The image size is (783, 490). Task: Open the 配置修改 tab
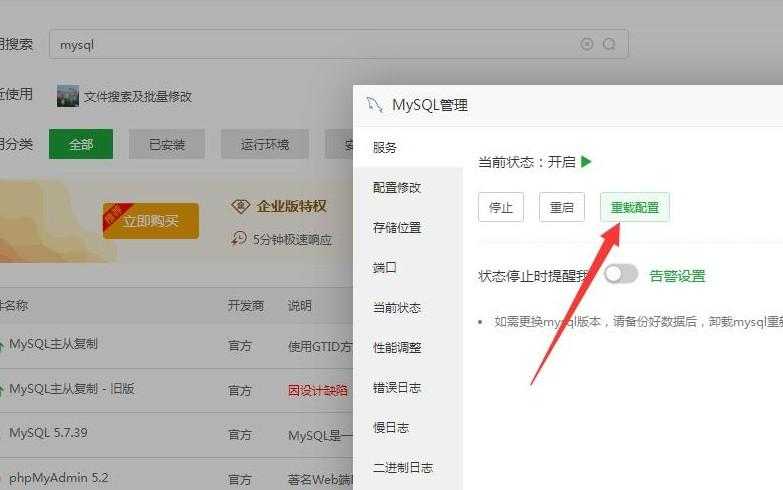pos(397,188)
